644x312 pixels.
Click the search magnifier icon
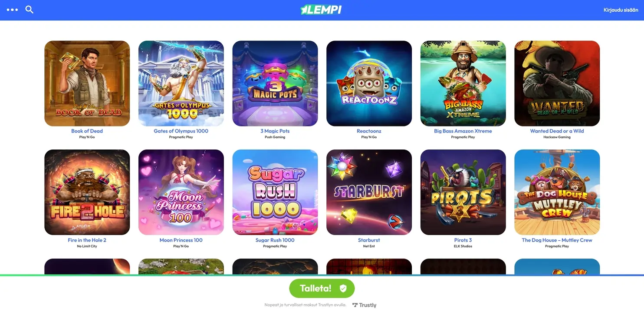point(29,10)
